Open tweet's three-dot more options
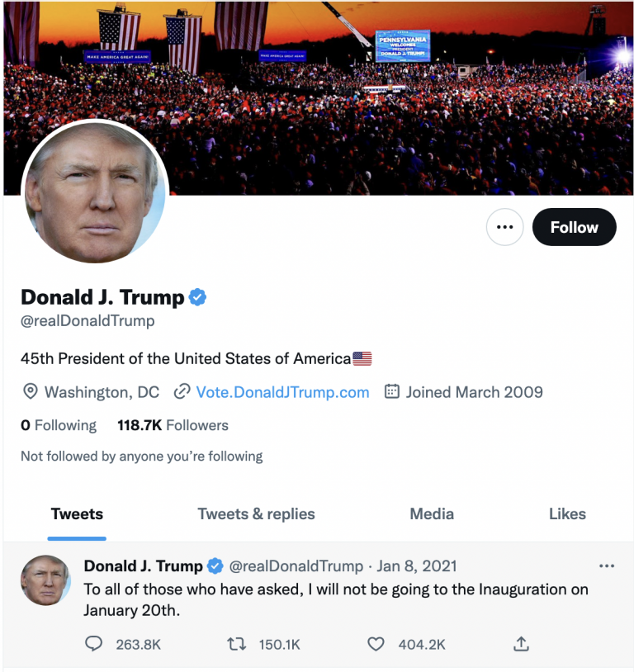634x672 pixels. pyautogui.click(x=607, y=566)
